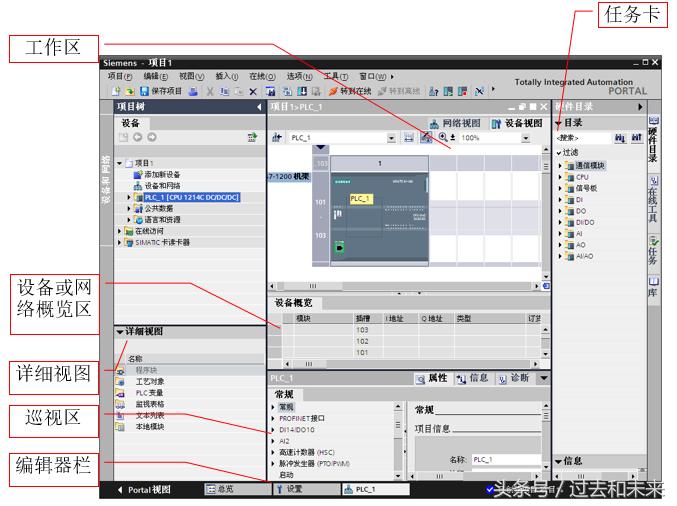Open the 100% zoom level dropdown
677x506 pixels.
[x=525, y=138]
